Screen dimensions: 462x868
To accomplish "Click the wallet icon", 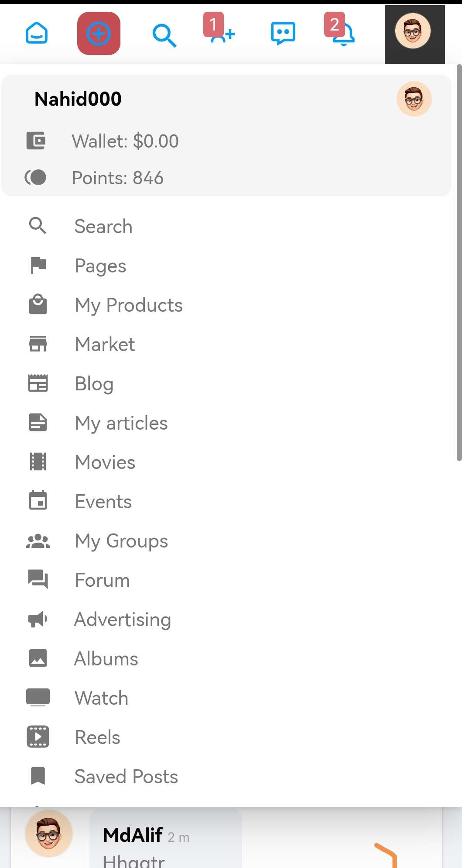I will pyautogui.click(x=36, y=141).
